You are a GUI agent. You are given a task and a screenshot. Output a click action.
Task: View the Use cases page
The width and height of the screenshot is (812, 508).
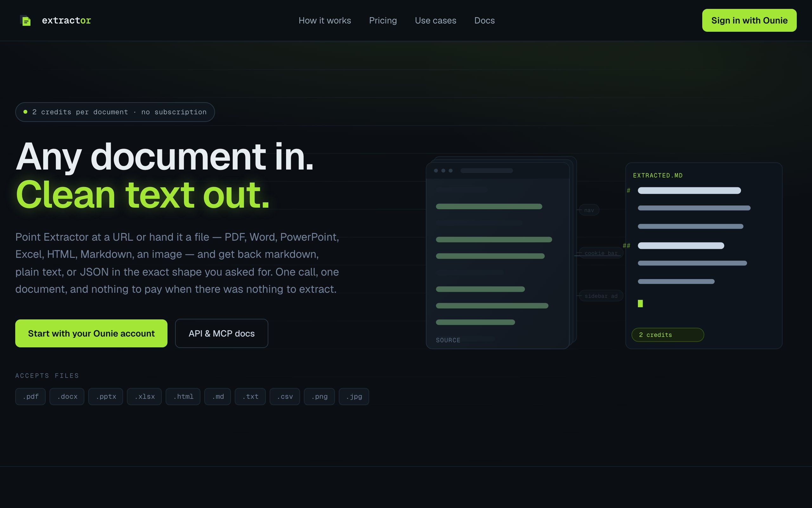click(x=435, y=21)
